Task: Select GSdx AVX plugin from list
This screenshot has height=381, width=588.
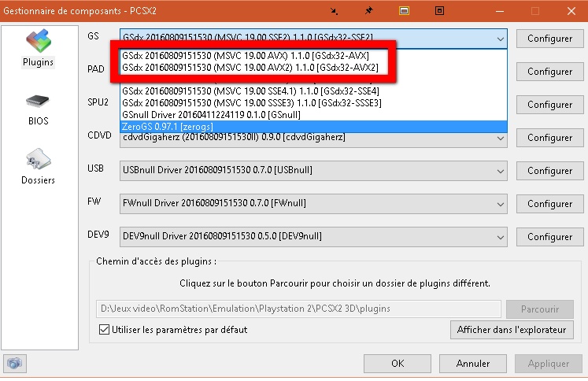Action: click(x=313, y=56)
